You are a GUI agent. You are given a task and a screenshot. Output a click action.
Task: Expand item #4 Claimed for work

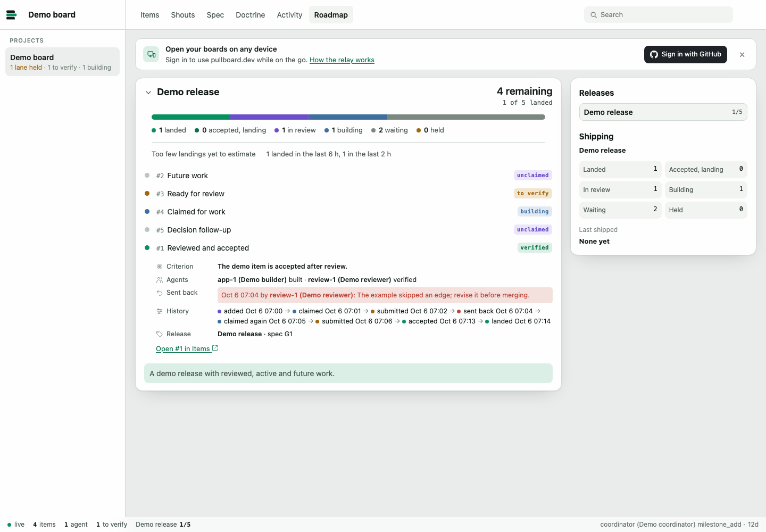(348, 212)
